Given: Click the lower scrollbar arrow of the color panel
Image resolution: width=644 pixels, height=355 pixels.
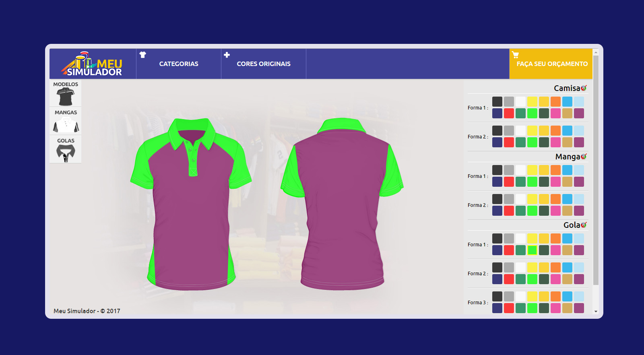Looking at the screenshot, I should click(x=596, y=312).
